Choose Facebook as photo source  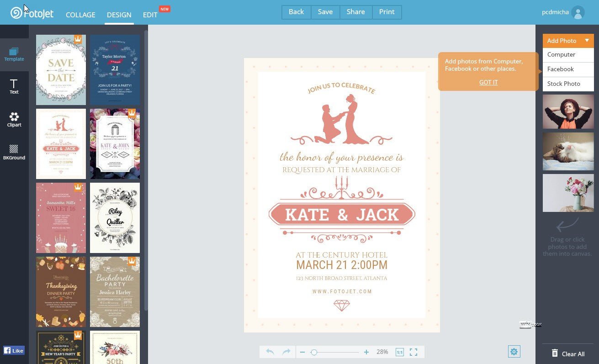point(568,69)
